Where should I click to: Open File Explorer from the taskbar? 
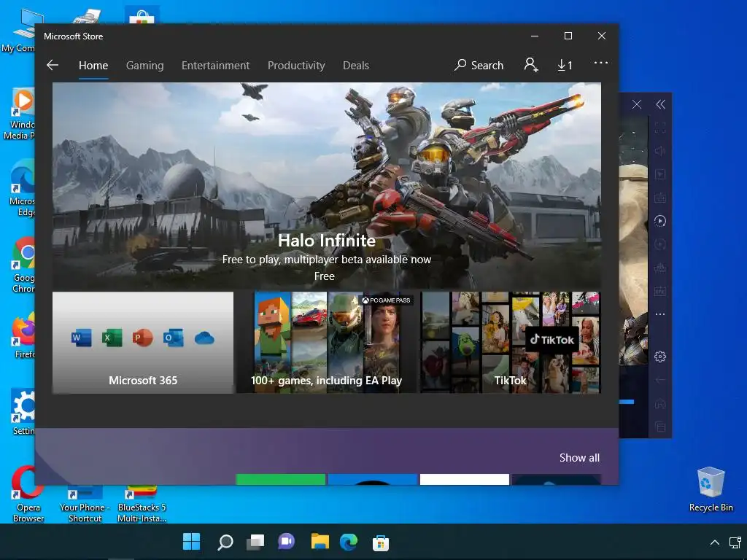320,542
